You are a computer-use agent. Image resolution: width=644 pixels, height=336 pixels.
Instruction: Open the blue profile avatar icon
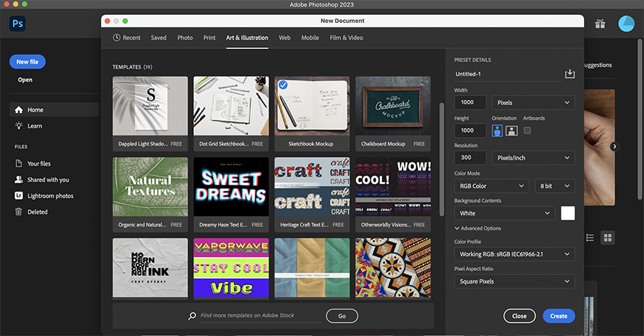(626, 24)
